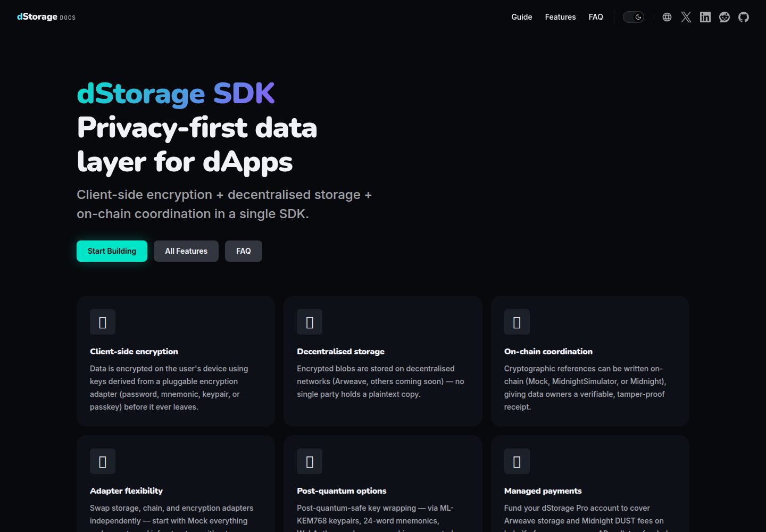Click the Client-side encryption card icon
The height and width of the screenshot is (532, 766).
pos(103,322)
